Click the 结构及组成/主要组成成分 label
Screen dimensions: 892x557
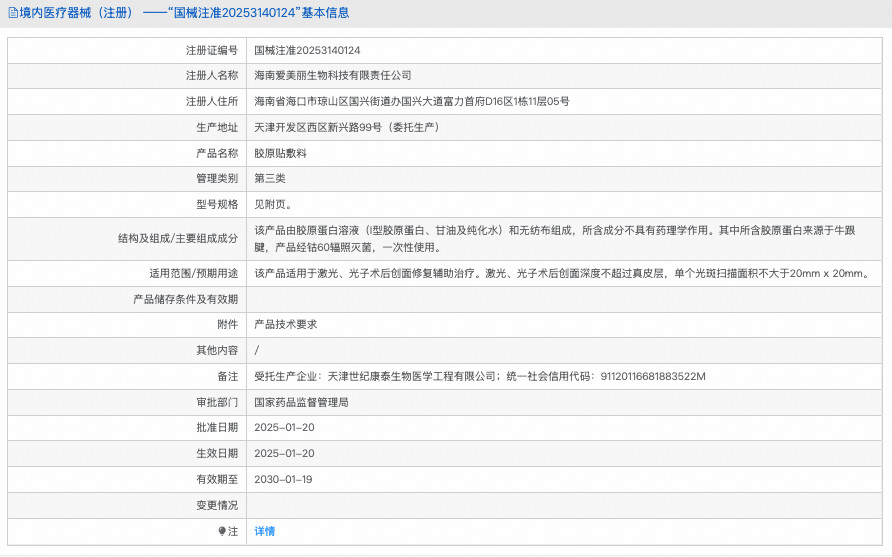pyautogui.click(x=177, y=238)
